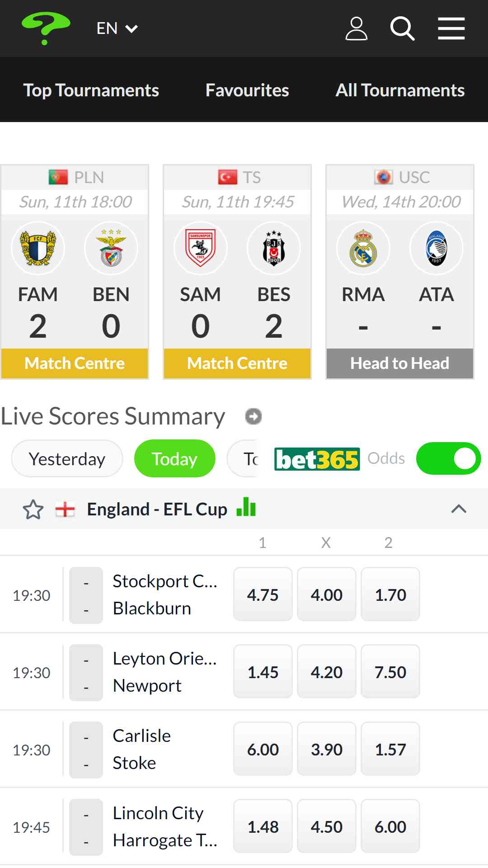
Task: Select 4.75 odds for Stockport home win
Action: 263,594
